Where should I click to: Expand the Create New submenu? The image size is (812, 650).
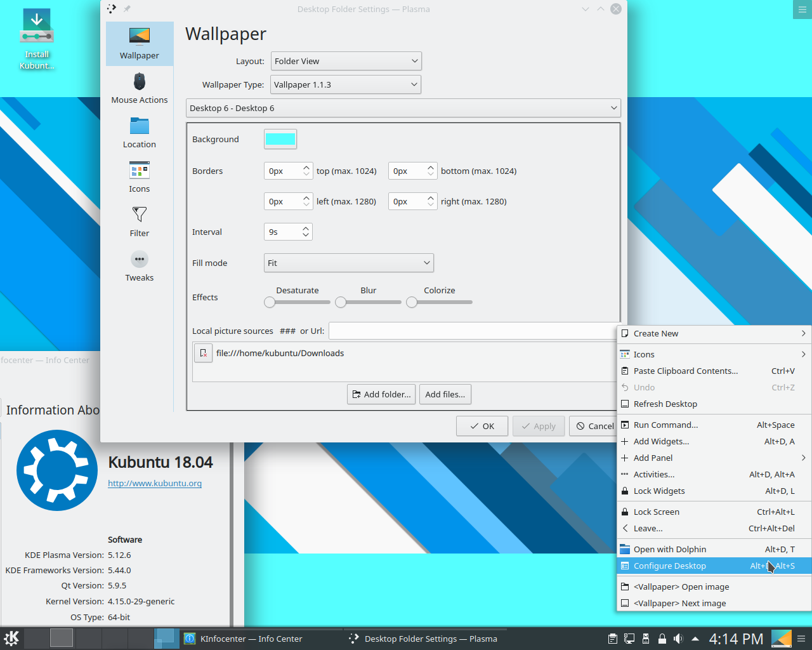click(714, 333)
